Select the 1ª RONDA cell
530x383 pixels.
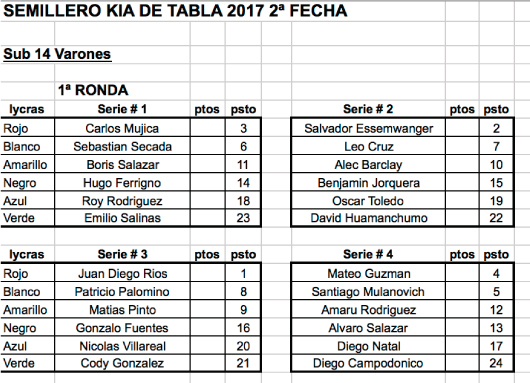[x=93, y=90]
